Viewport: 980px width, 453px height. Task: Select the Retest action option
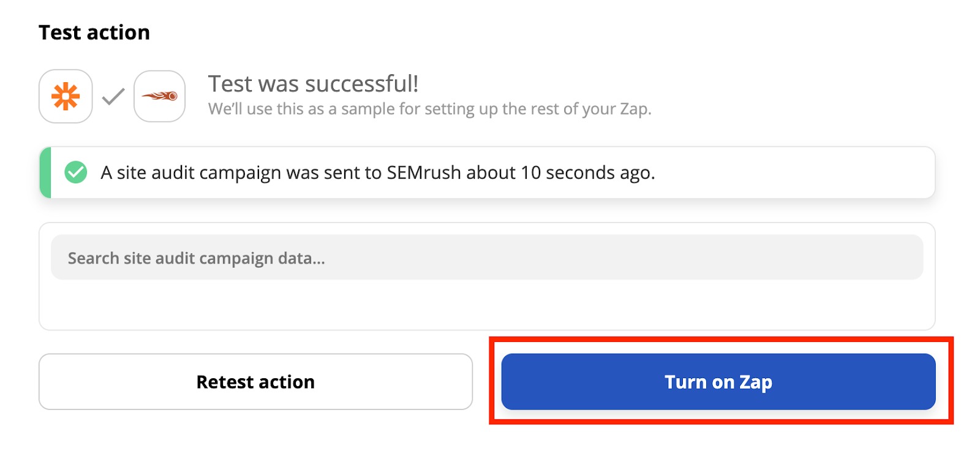pyautogui.click(x=255, y=381)
